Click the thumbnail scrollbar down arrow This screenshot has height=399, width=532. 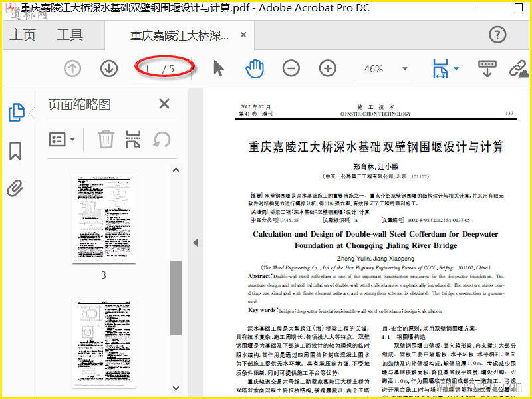tap(176, 388)
